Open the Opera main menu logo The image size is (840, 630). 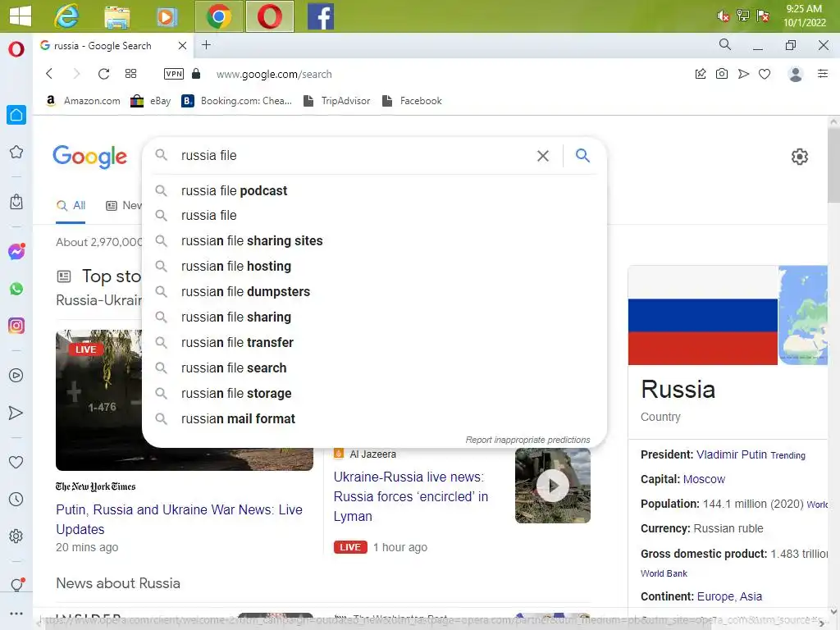(16, 48)
